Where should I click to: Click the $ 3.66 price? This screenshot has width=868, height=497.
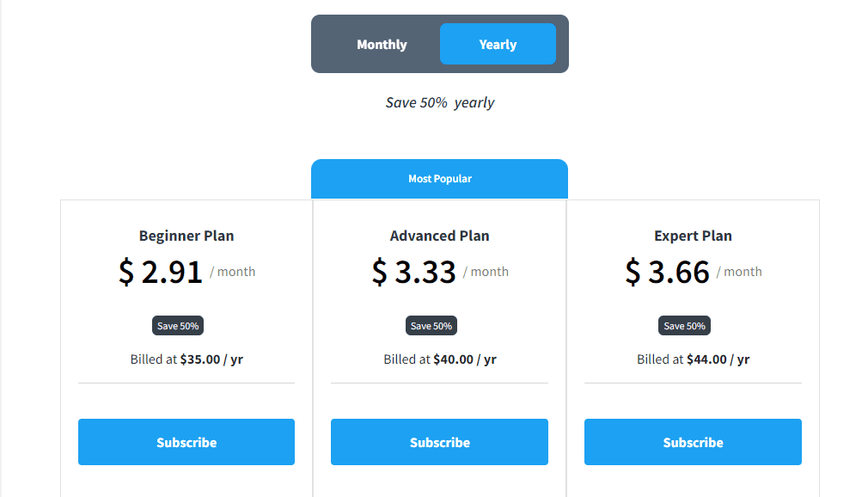point(668,272)
